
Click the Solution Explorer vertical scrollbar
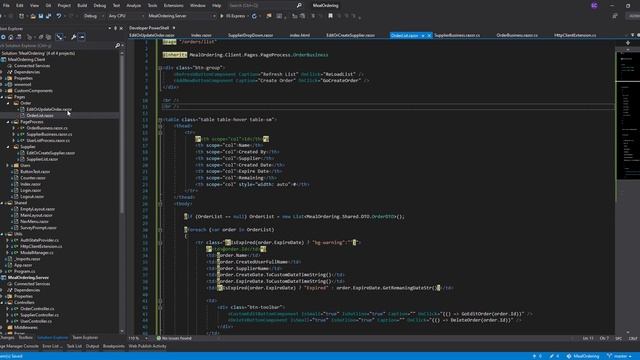coord(122,135)
